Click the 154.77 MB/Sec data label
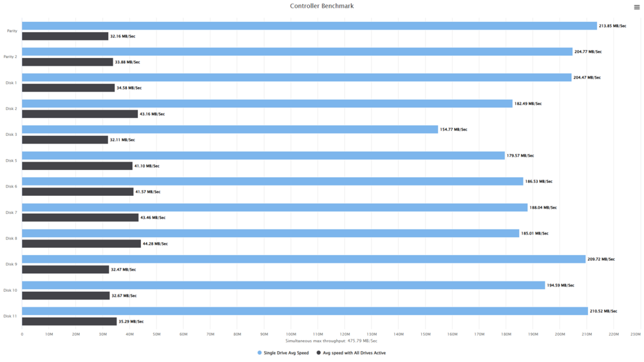Image resolution: width=644 pixels, height=362 pixels. tap(453, 129)
